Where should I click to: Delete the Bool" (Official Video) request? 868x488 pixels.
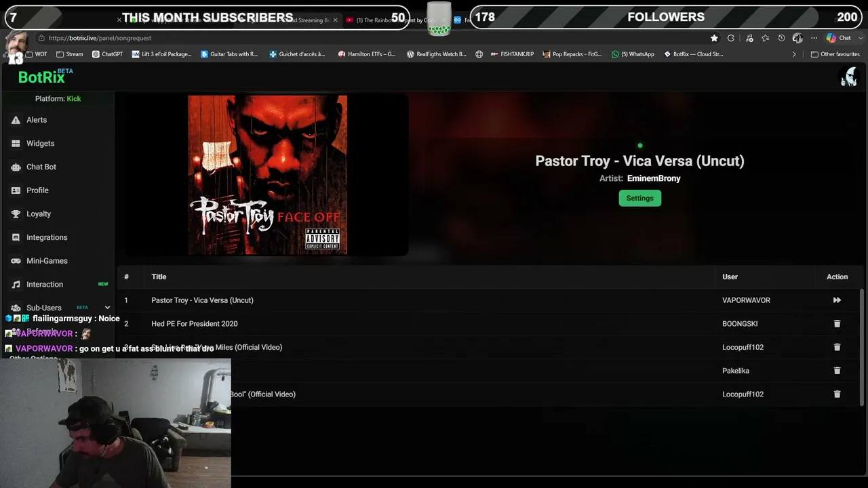[837, 394]
